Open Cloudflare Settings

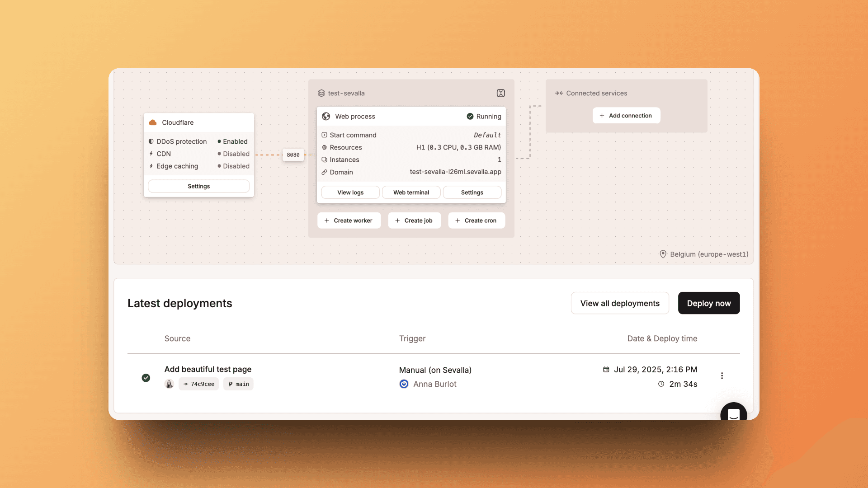click(198, 186)
